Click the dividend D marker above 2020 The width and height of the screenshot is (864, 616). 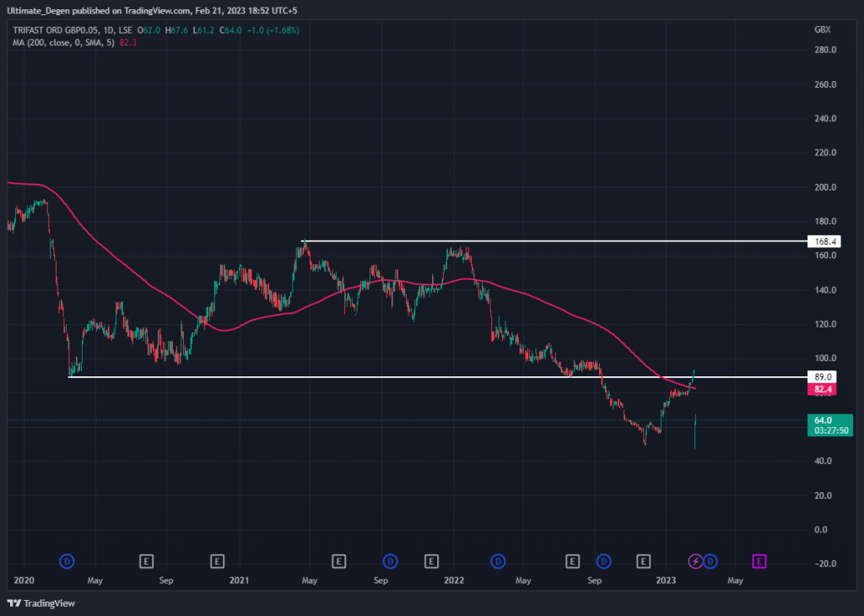click(x=67, y=560)
